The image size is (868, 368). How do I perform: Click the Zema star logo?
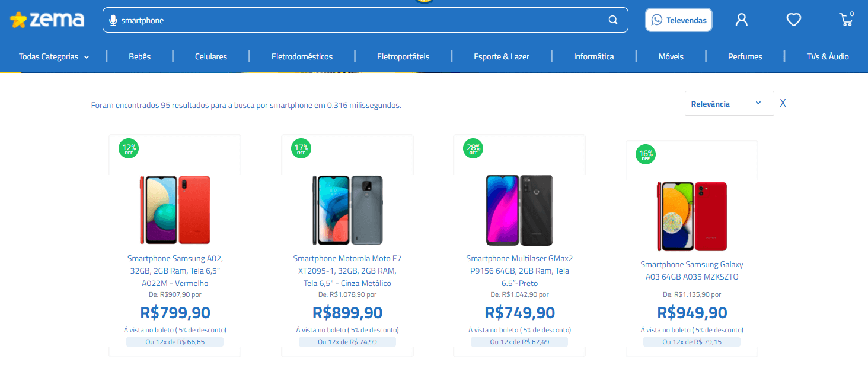tap(19, 19)
